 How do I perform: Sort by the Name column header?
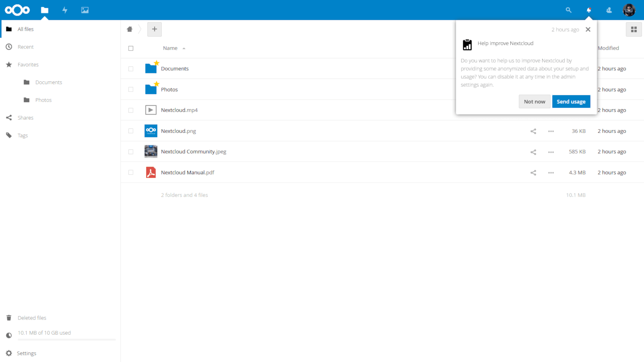point(170,48)
